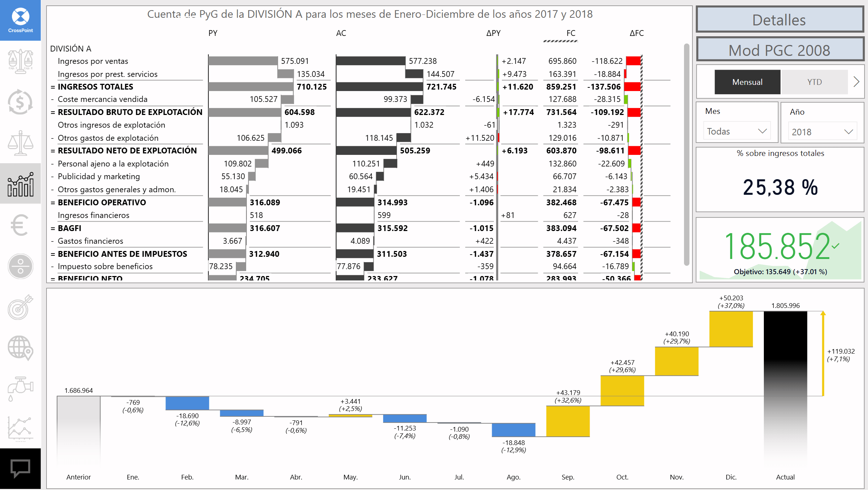Click the 859.251 FC value

(561, 87)
